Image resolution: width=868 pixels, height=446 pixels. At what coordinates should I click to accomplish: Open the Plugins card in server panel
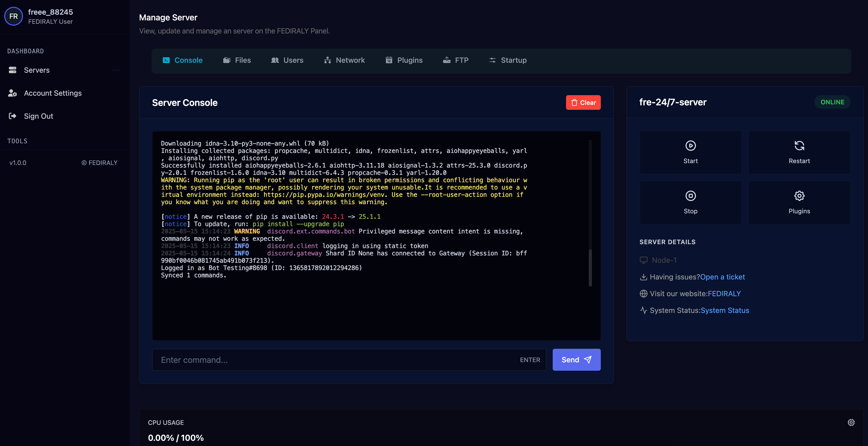pyautogui.click(x=799, y=202)
